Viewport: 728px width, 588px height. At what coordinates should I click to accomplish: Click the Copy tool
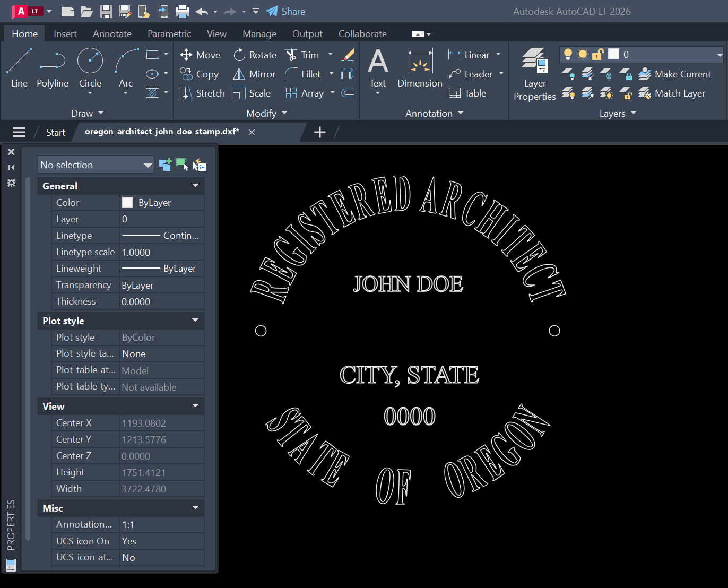[200, 74]
